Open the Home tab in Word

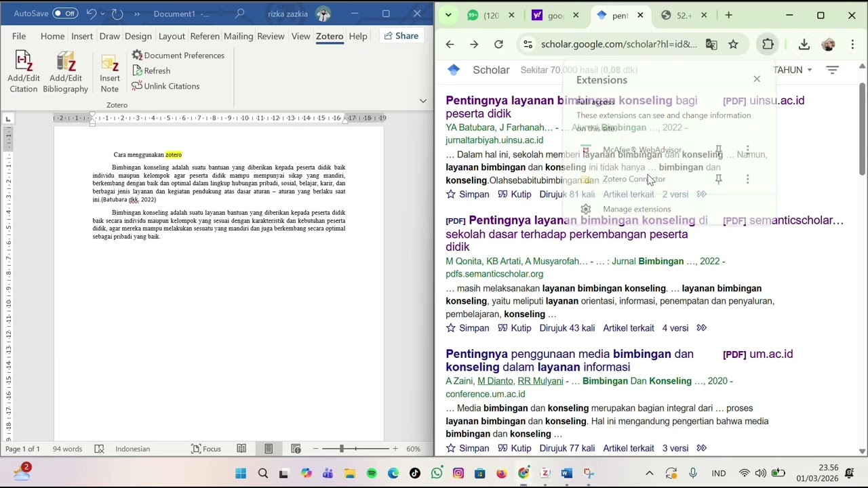(x=52, y=36)
